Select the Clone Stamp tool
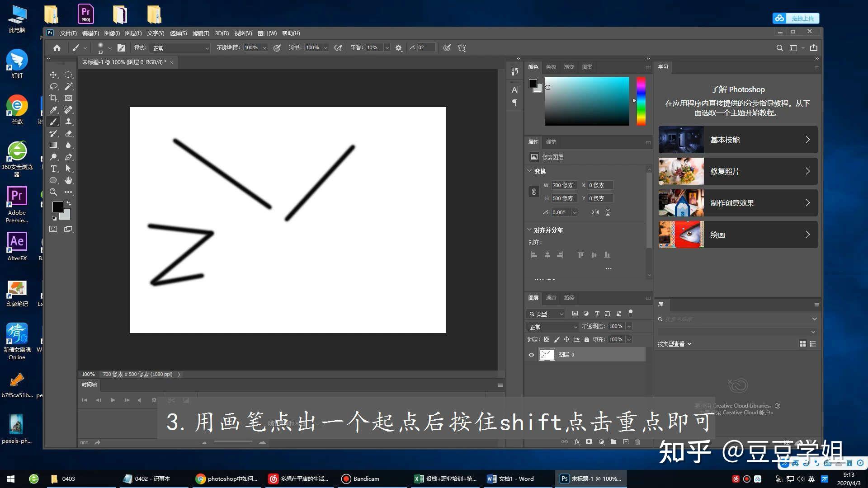Image resolution: width=868 pixels, height=488 pixels. pyautogui.click(x=68, y=122)
